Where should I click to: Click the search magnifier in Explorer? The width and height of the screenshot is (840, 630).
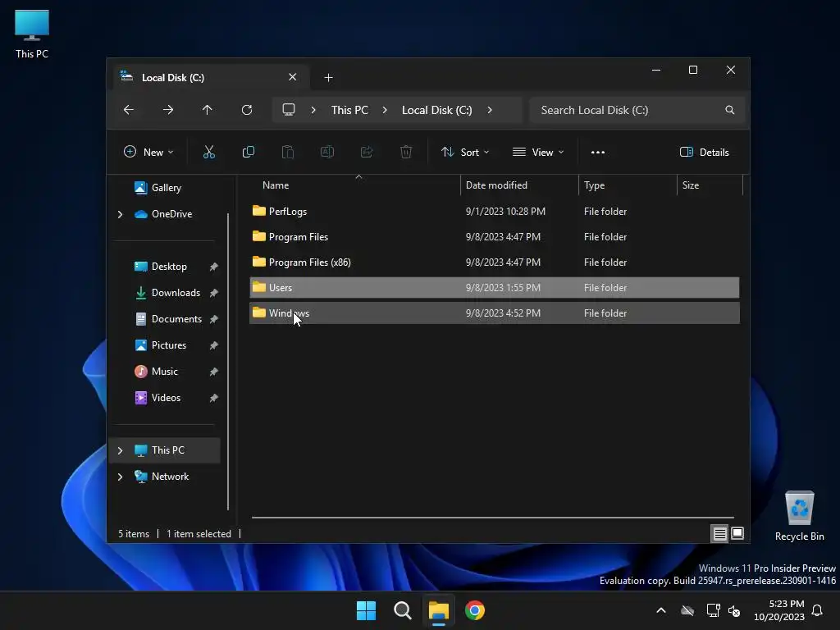pos(729,110)
